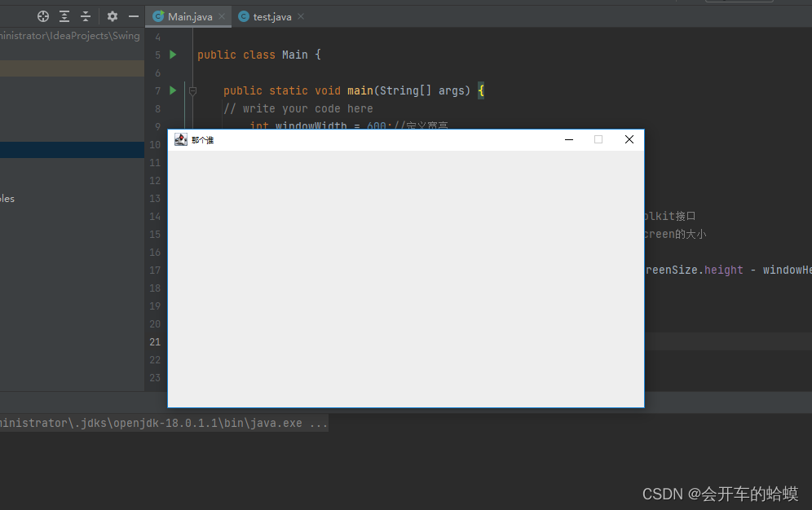Minimize the Swing JFrame window
The height and width of the screenshot is (510, 812).
pos(568,139)
